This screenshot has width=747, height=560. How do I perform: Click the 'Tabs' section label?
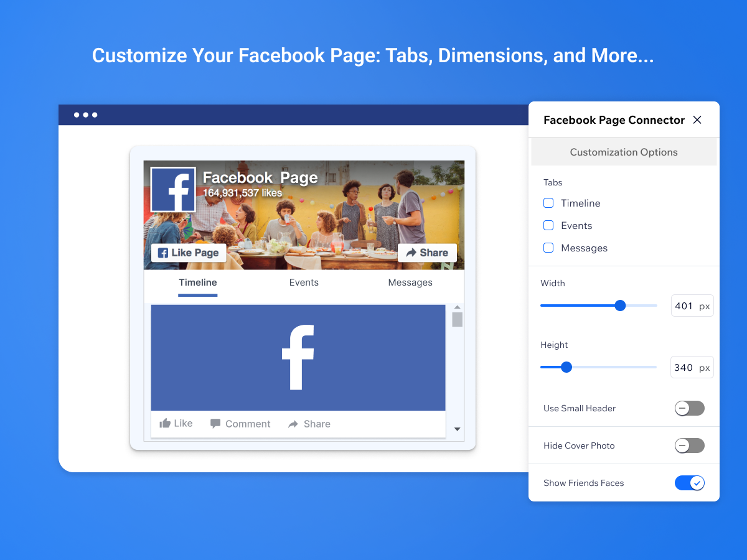click(x=553, y=182)
